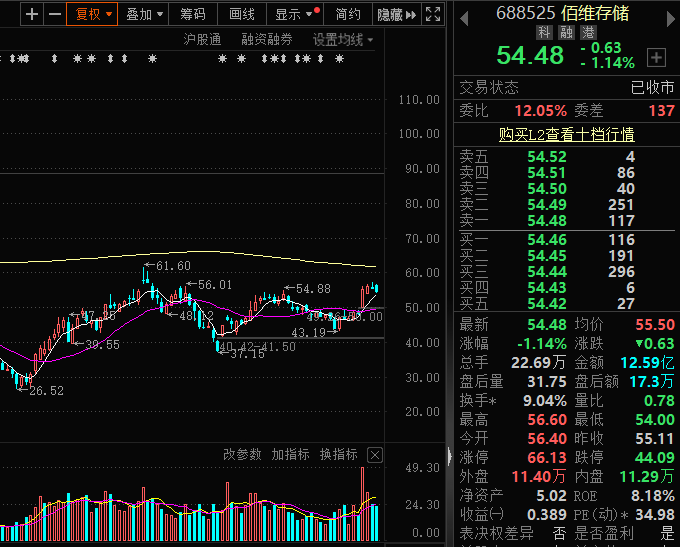Expand 设置均线 moving average settings
This screenshot has width=680, height=547.
click(x=342, y=40)
